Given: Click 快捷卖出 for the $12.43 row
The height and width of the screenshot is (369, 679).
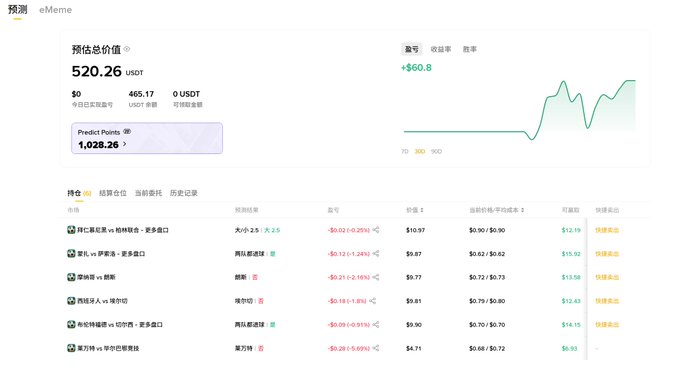Looking at the screenshot, I should (x=607, y=301).
